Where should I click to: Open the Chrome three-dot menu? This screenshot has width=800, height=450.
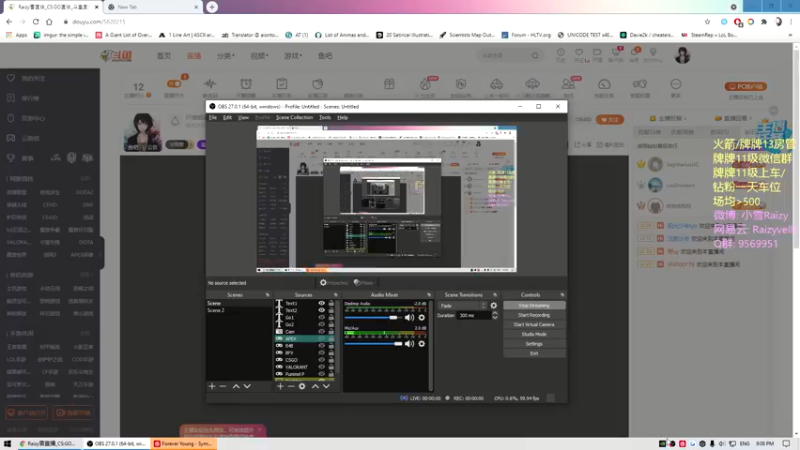(x=791, y=22)
